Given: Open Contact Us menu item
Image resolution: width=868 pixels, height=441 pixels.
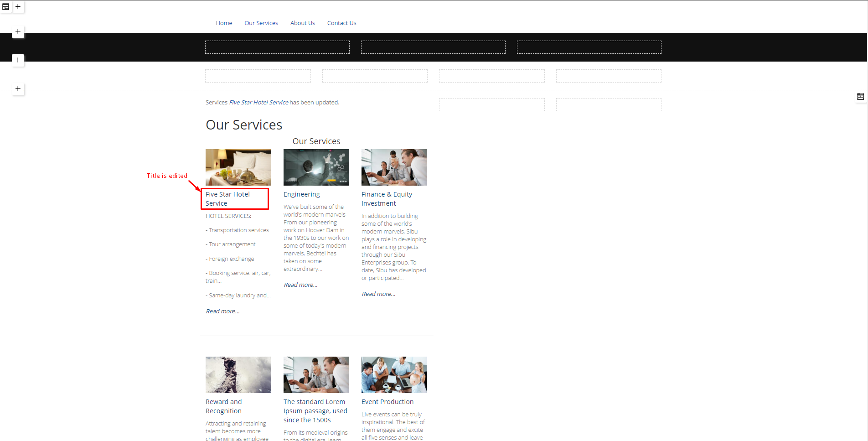Looking at the screenshot, I should pos(342,23).
